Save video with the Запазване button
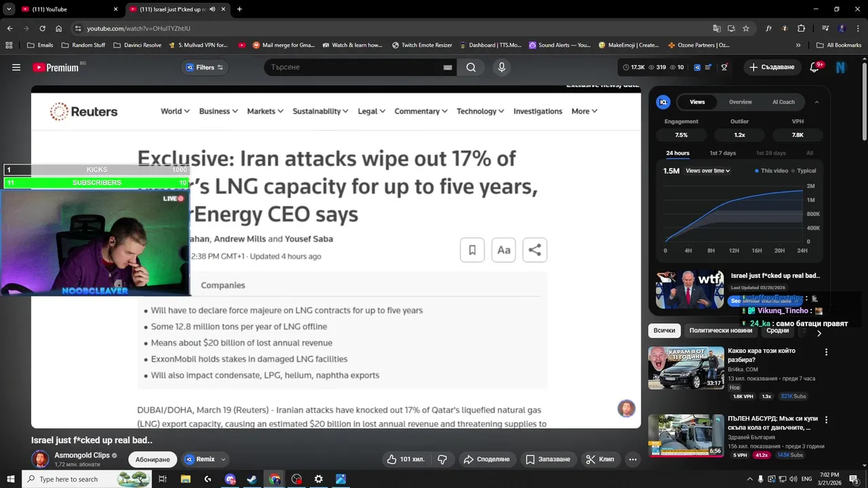The width and height of the screenshot is (868, 488). coord(548,459)
